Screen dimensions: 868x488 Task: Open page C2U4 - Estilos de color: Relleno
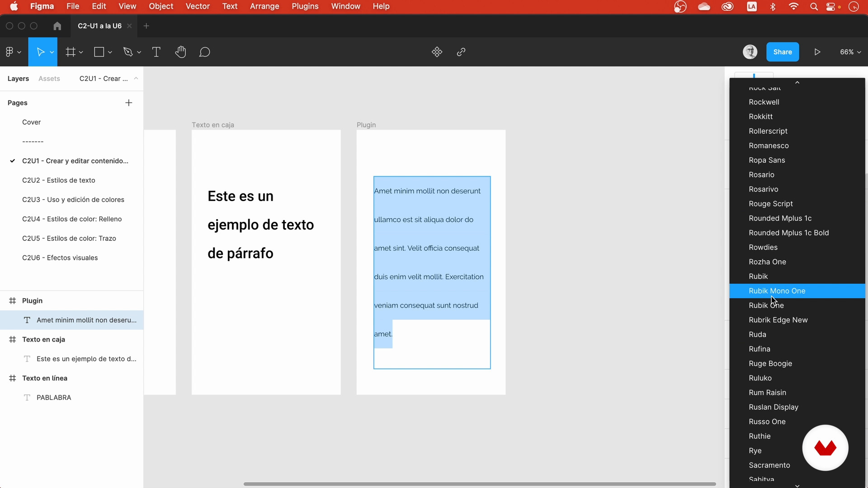click(x=71, y=219)
